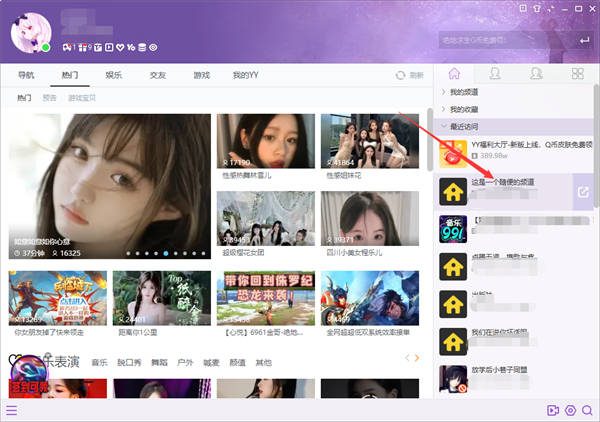
Task: Open the 你女朋友掉了快来领走 thumbnail
Action: point(58,298)
